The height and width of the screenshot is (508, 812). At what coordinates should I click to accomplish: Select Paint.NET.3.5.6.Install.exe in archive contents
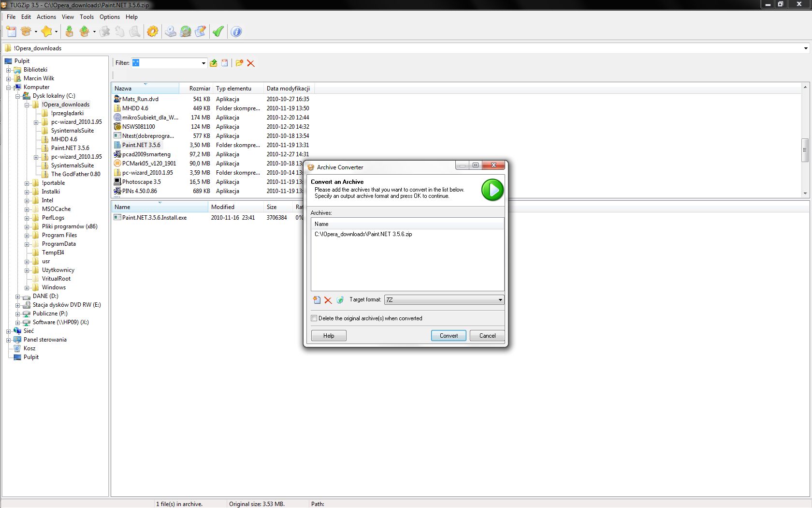[154, 218]
